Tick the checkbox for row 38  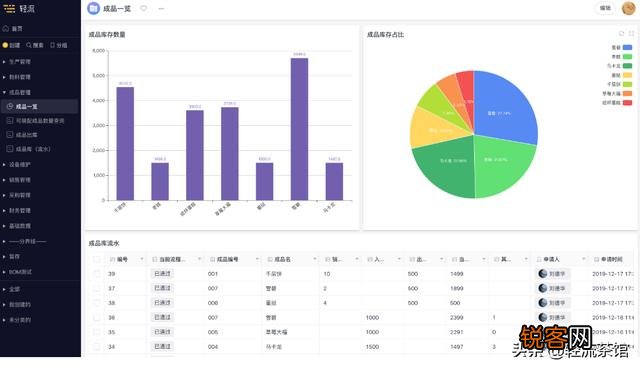97,303
